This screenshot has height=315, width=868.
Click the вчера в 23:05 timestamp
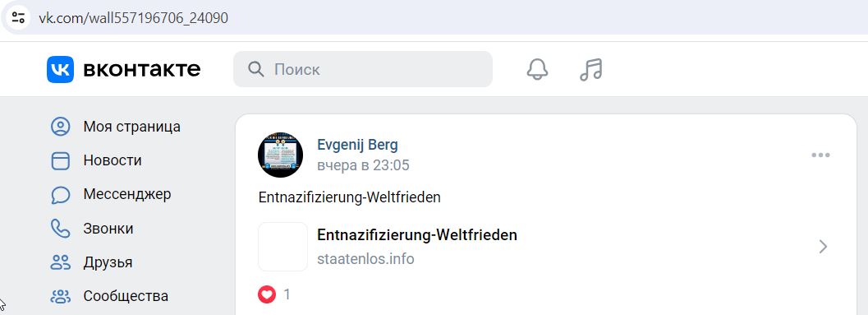click(363, 165)
